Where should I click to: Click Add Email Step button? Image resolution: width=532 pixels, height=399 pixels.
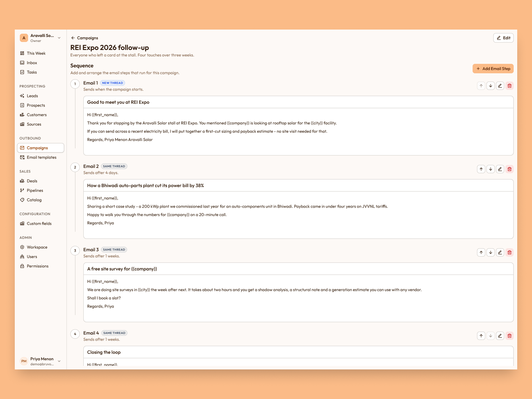(493, 69)
